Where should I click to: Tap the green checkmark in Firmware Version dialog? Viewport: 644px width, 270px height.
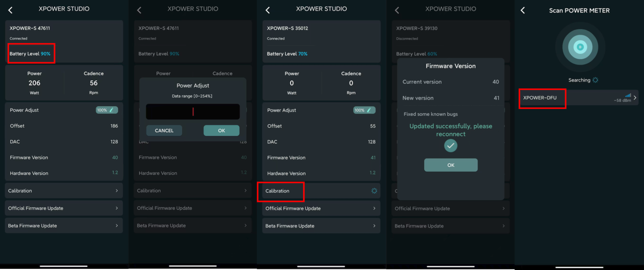pyautogui.click(x=451, y=146)
